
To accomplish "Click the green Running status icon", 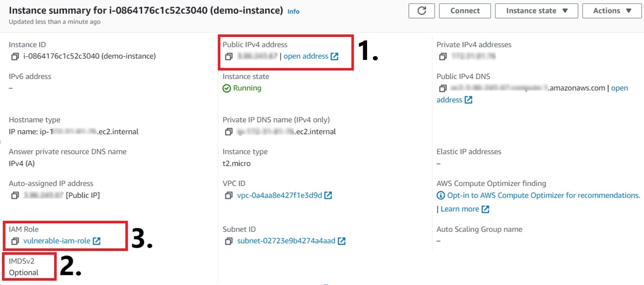I will tap(227, 88).
